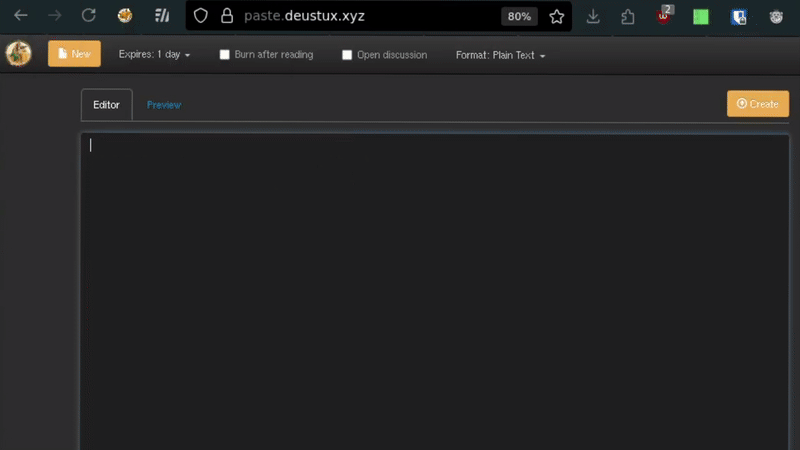View site security via padlock icon
Viewport: 800px width, 450px height.
pyautogui.click(x=227, y=16)
